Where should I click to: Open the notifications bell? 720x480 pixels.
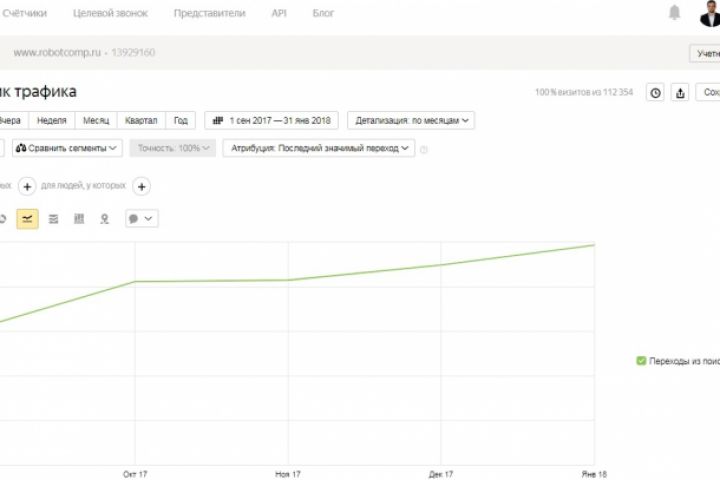tap(675, 13)
